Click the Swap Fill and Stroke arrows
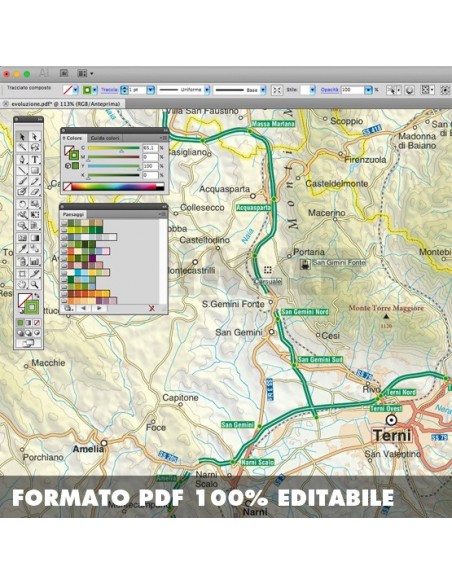The image size is (452, 584). [x=36, y=296]
